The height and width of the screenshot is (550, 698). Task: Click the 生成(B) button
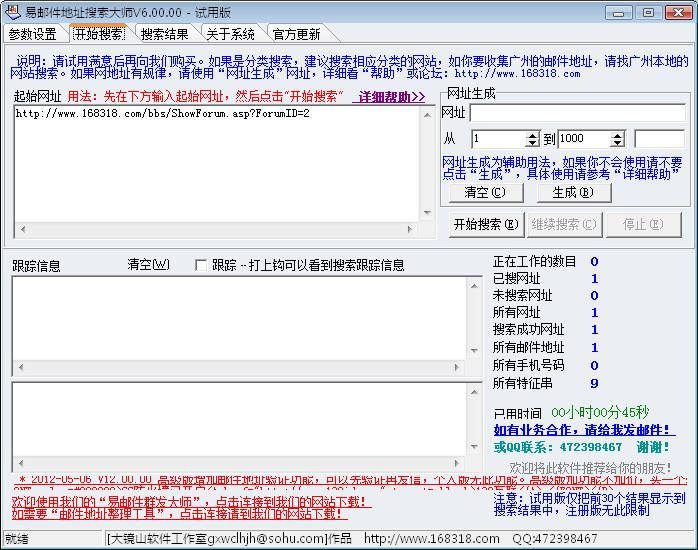click(573, 193)
